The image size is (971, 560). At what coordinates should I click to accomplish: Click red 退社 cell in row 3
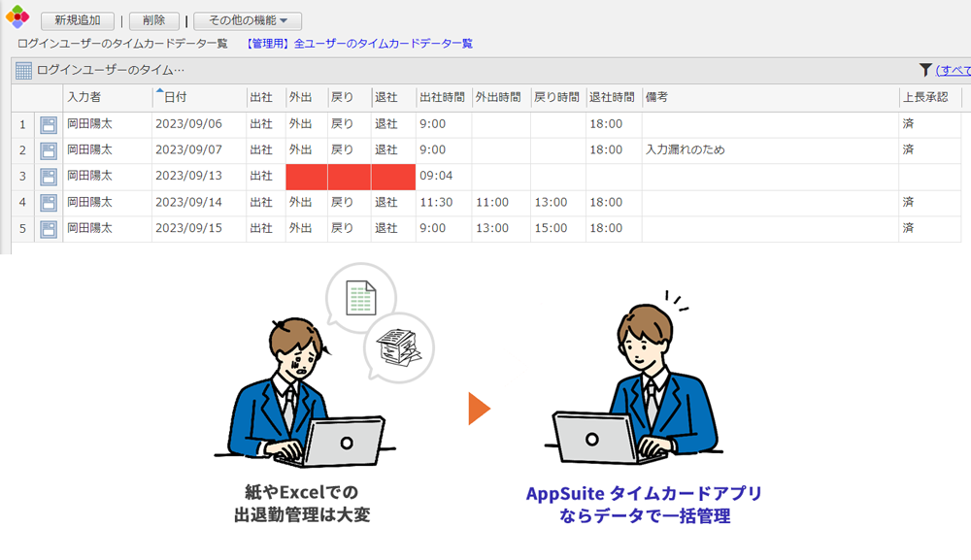[392, 177]
